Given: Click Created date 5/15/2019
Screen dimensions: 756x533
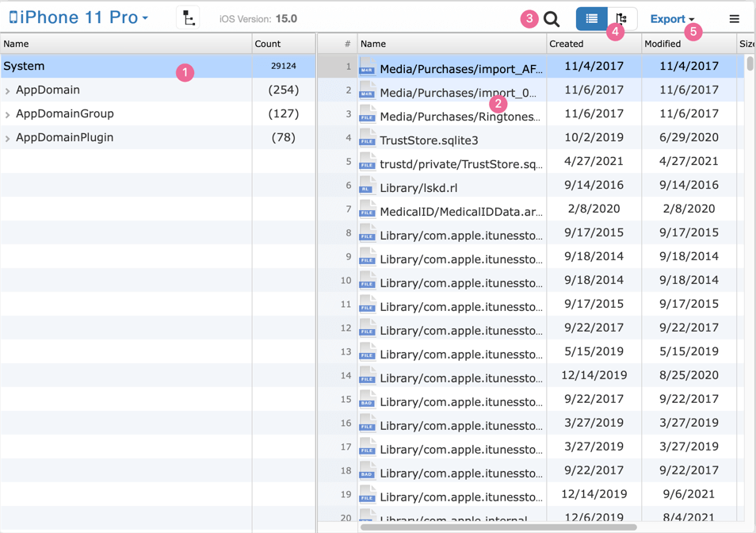Looking at the screenshot, I should (x=594, y=351).
